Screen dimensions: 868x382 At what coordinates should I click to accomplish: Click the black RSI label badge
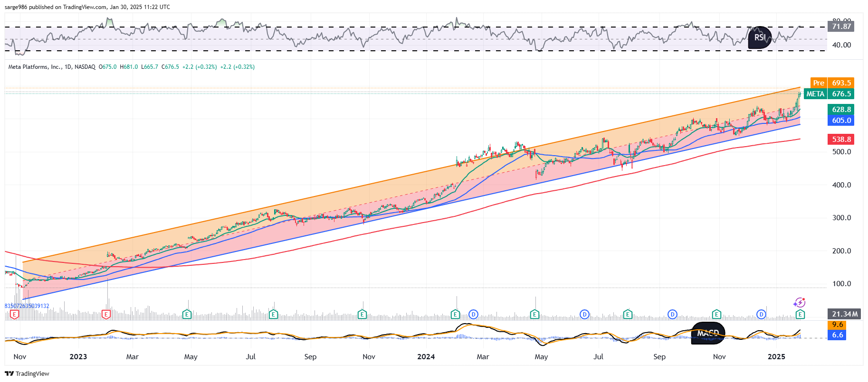[760, 37]
